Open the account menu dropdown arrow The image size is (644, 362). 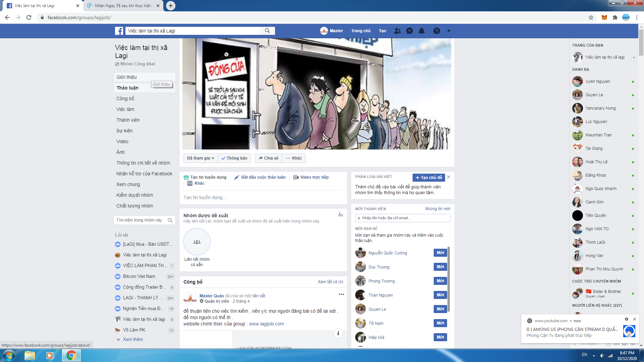(448, 31)
